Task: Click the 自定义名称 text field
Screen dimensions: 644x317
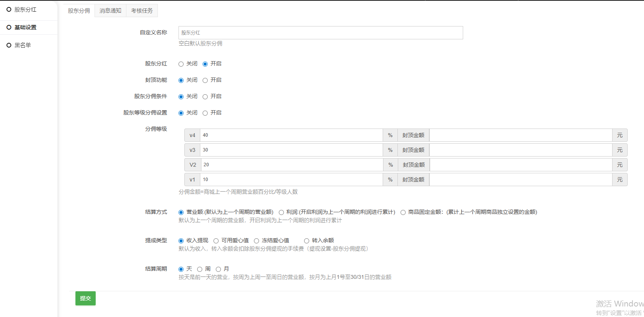Action: point(320,33)
